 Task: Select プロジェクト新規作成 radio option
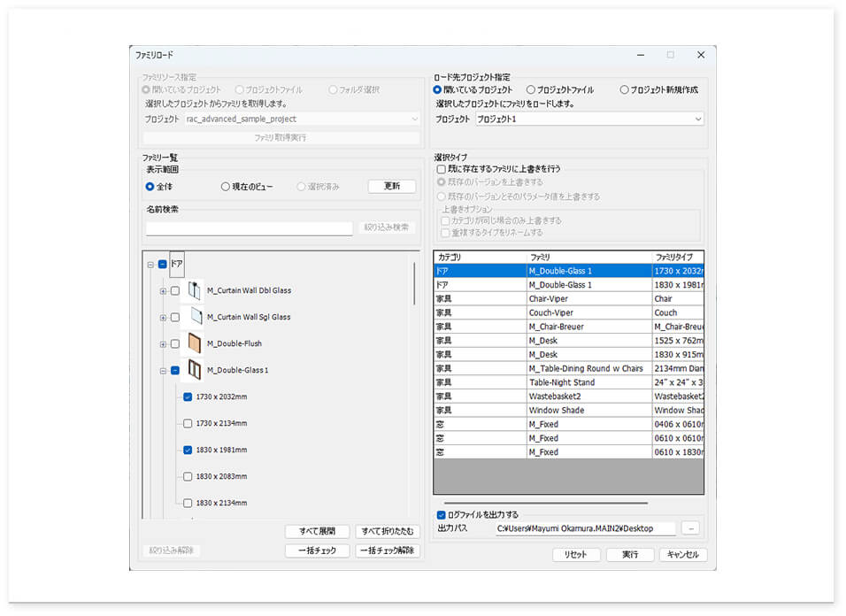pos(624,90)
